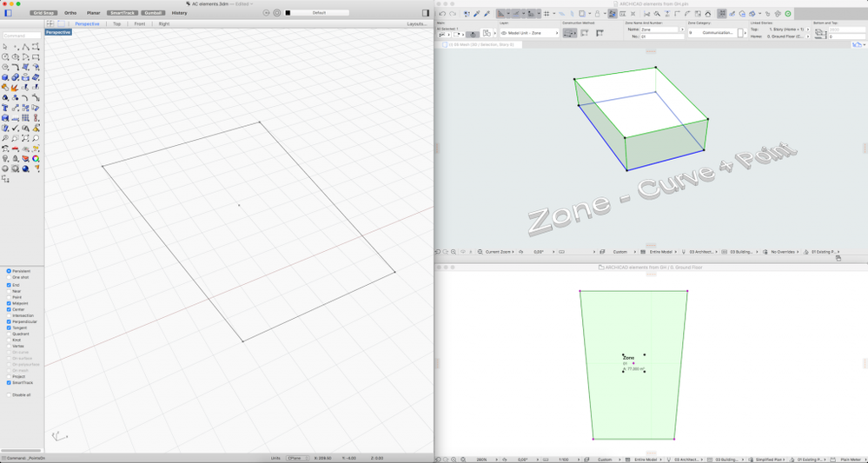
Task: Click the redo arrow in ARCHICAD toolbar
Action: coord(453,13)
